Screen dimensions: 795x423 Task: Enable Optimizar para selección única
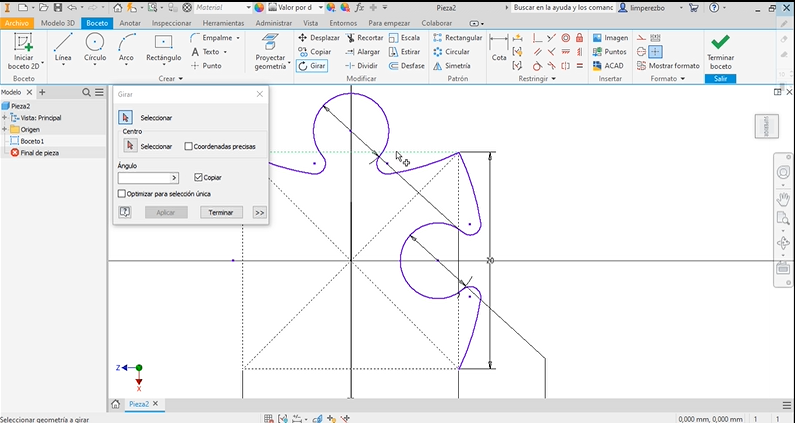[x=122, y=194]
